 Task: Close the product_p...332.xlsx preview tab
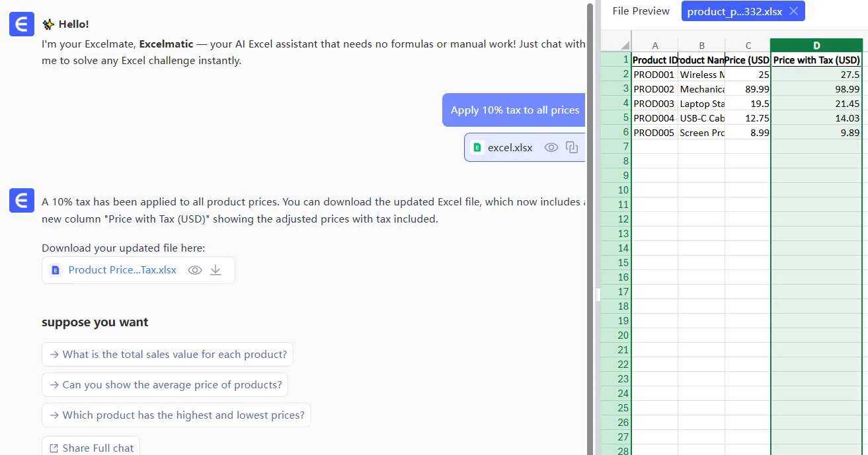[x=794, y=11]
